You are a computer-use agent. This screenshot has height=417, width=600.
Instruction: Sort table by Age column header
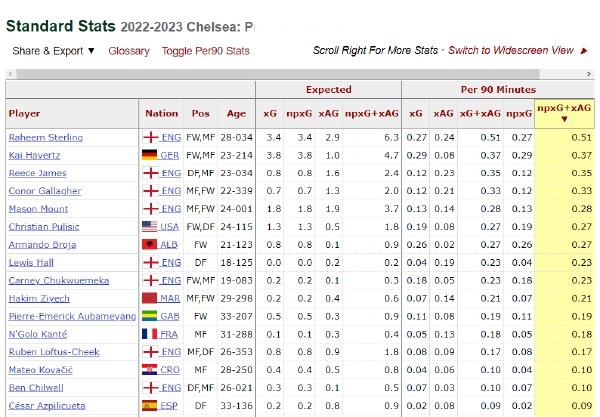coord(236,114)
